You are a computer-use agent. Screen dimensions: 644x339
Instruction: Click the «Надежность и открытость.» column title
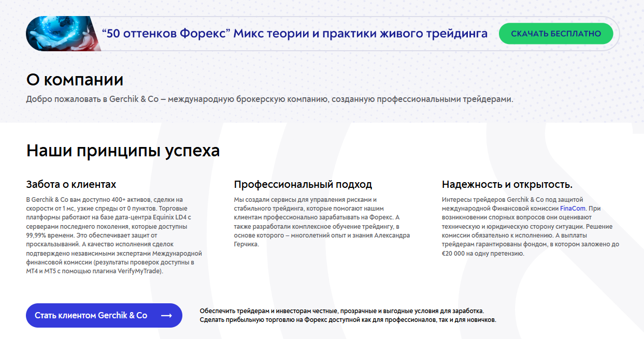507,184
